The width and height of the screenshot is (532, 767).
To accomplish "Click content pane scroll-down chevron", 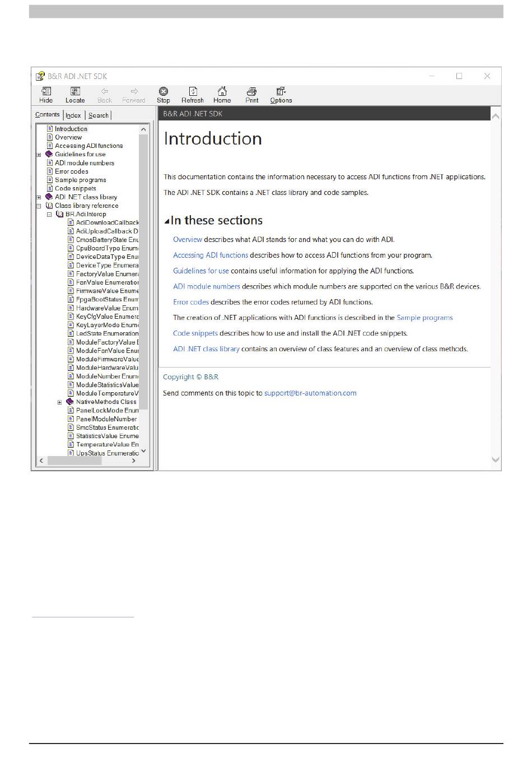I will click(496, 459).
